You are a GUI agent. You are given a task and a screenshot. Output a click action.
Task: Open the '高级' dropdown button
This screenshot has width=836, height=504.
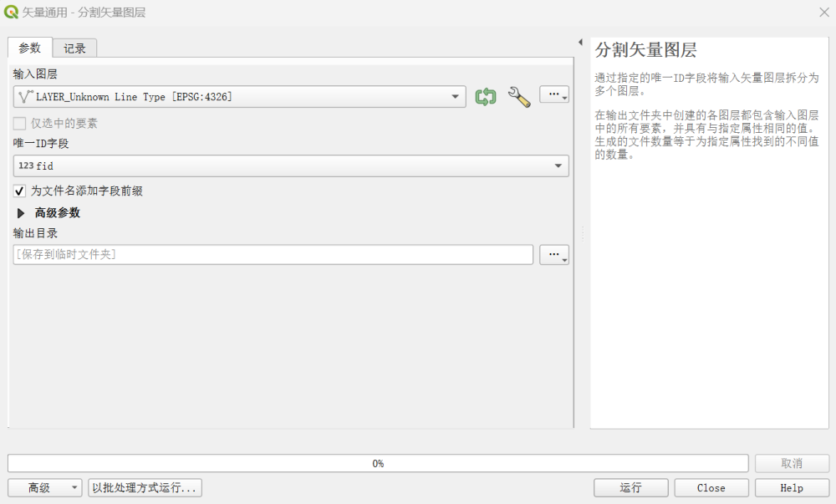(45, 487)
